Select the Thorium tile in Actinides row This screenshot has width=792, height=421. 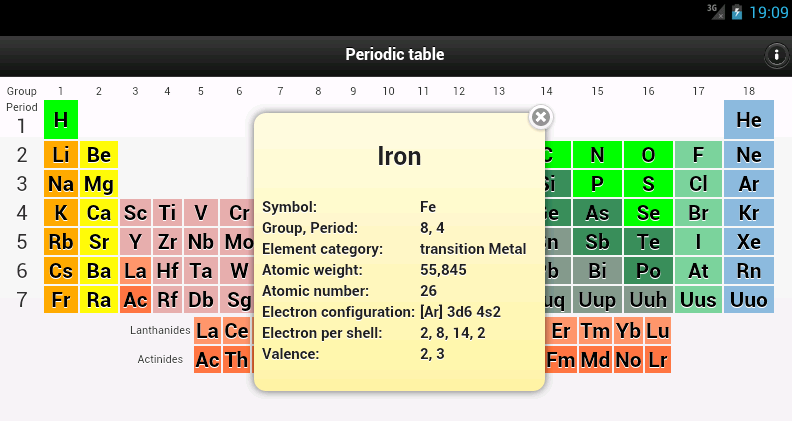[236, 360]
